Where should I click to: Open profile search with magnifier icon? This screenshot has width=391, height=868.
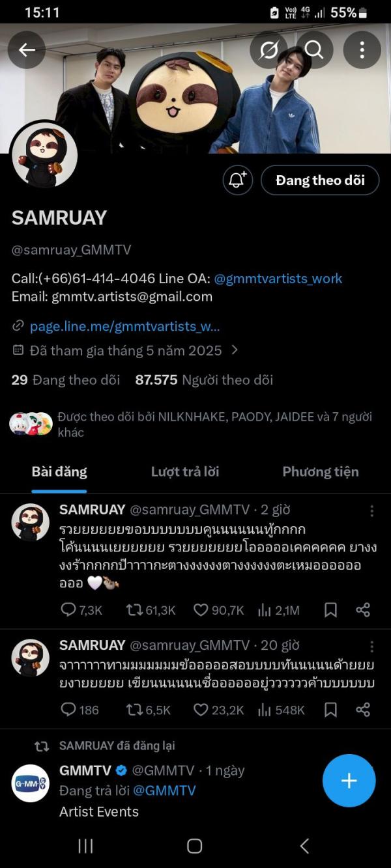314,50
